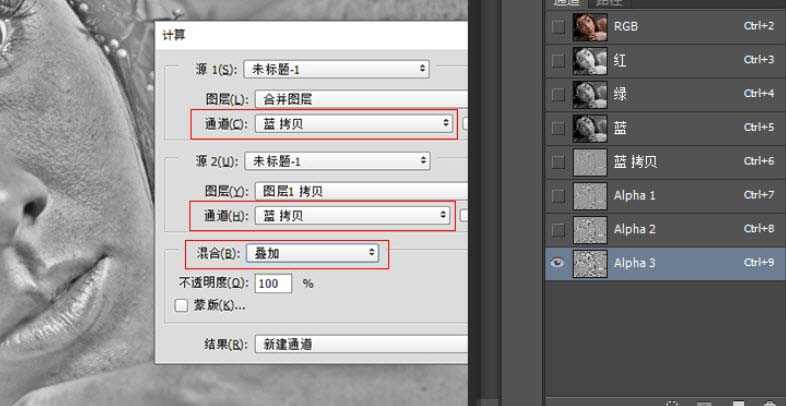Open the 混合 blending mode dropdown

pyautogui.click(x=313, y=253)
